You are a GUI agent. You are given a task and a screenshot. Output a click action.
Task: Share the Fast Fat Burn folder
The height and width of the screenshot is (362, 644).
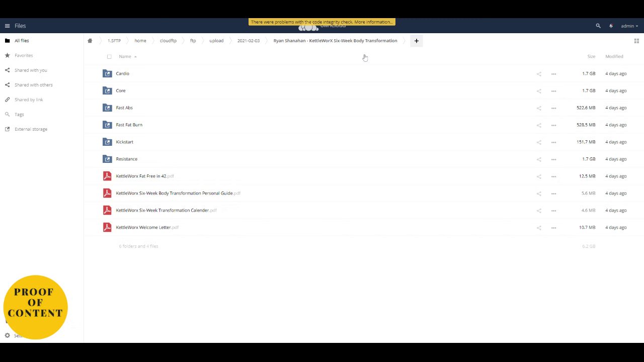pyautogui.click(x=539, y=125)
